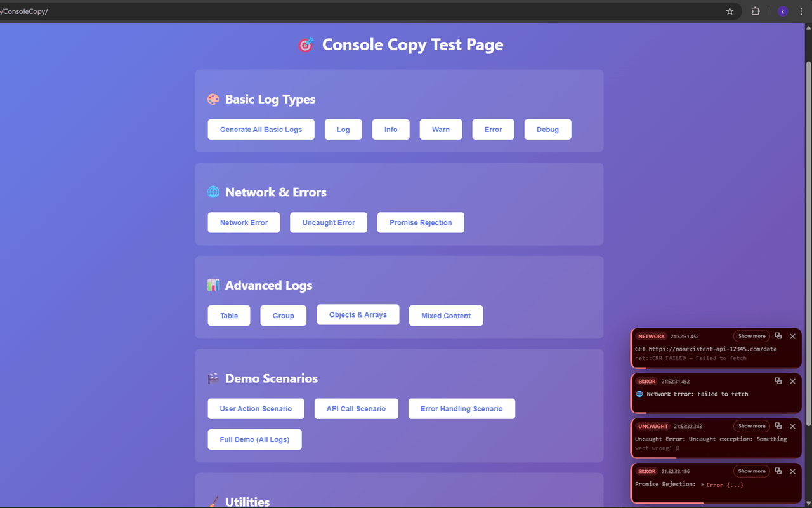Dismiss the NETWORK log toast
Image resolution: width=812 pixels, height=508 pixels.
pyautogui.click(x=792, y=336)
